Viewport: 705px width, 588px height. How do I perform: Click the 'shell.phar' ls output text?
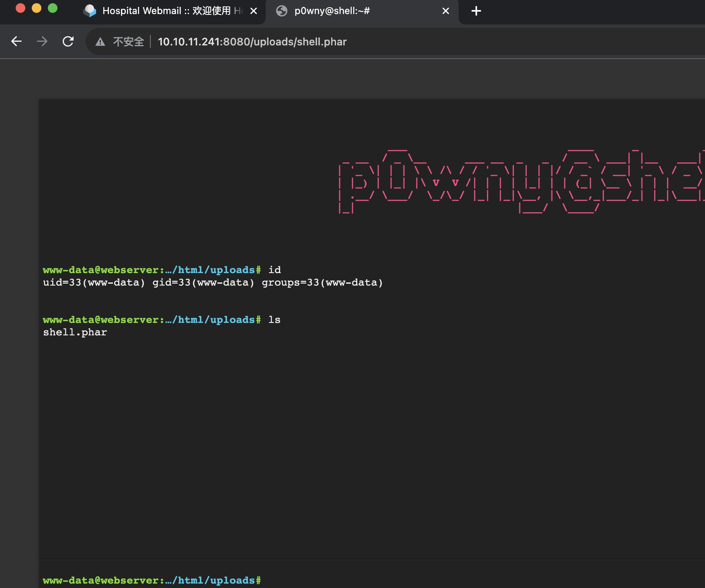pyautogui.click(x=75, y=333)
